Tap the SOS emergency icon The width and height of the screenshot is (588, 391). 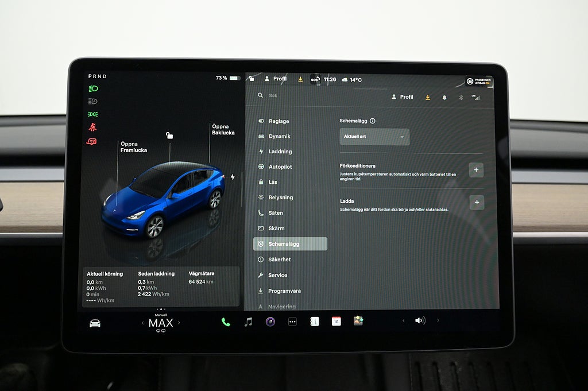315,79
